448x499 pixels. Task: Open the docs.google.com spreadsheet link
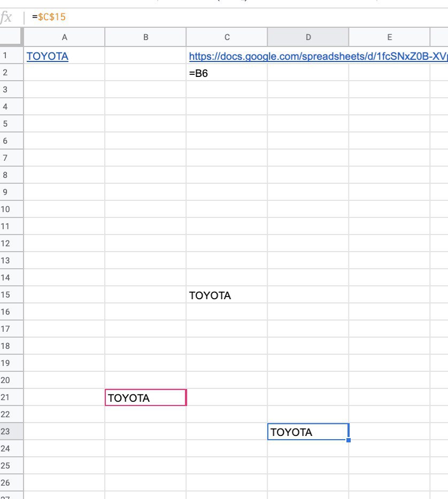[318, 56]
